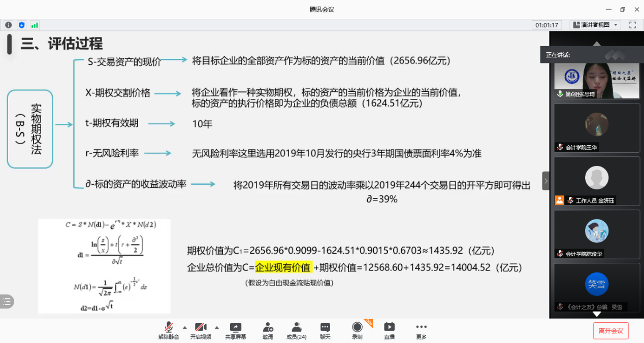The width and height of the screenshot is (644, 343).
Task: Open the 成员(24) members list
Action: click(297, 330)
